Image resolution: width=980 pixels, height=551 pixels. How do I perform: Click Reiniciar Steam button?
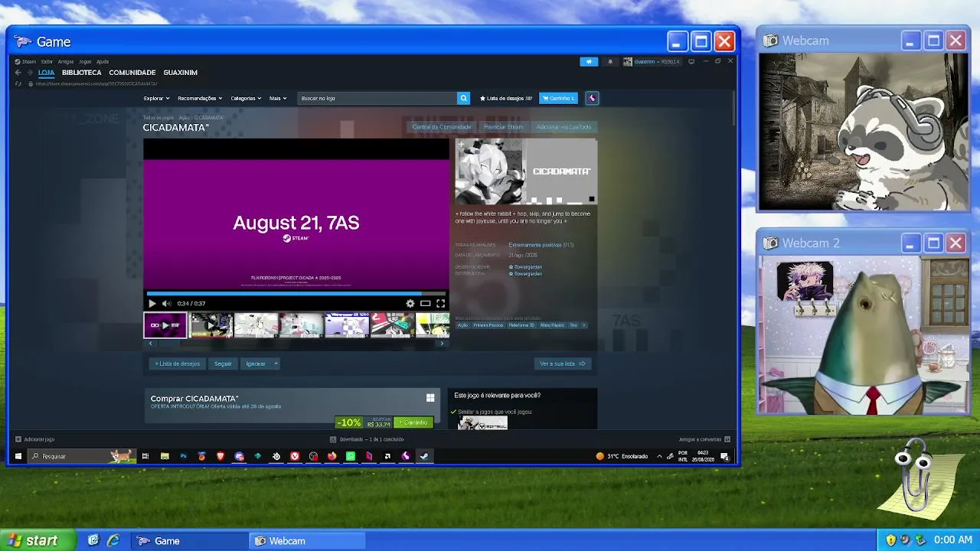(504, 127)
